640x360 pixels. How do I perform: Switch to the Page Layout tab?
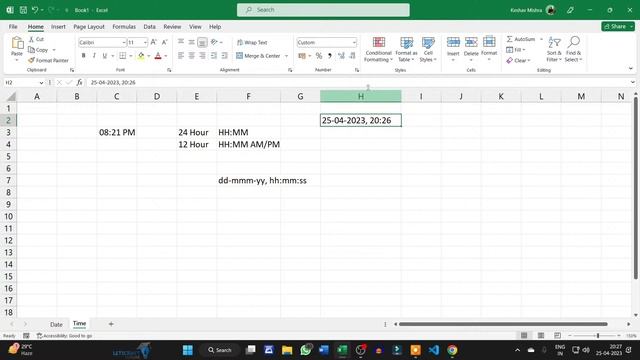(x=89, y=27)
